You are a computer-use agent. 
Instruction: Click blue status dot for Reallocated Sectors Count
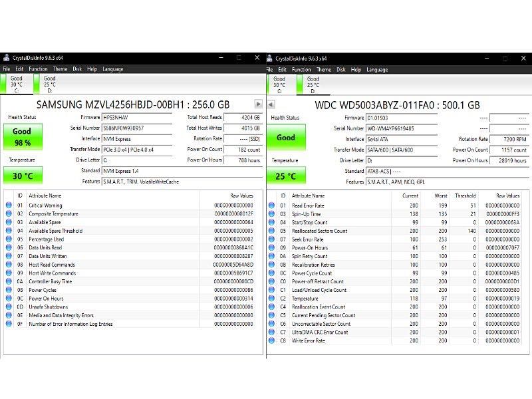click(x=271, y=231)
